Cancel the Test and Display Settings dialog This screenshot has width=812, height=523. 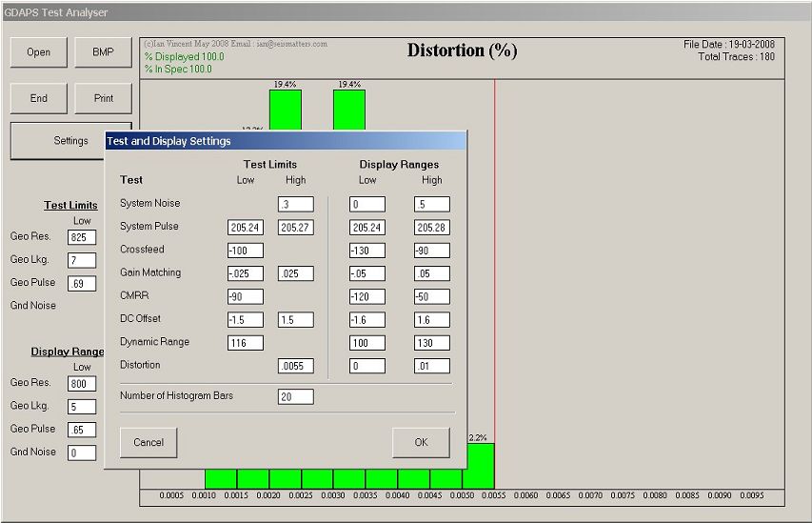click(149, 443)
